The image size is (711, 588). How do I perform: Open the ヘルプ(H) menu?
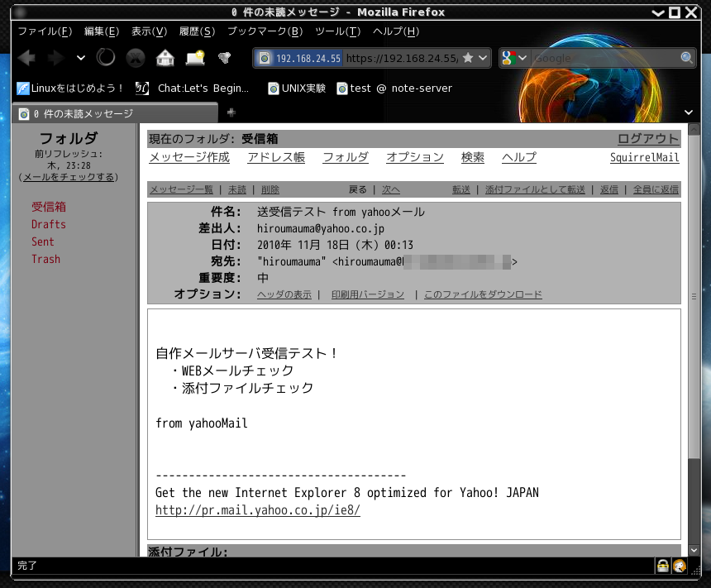coord(396,31)
